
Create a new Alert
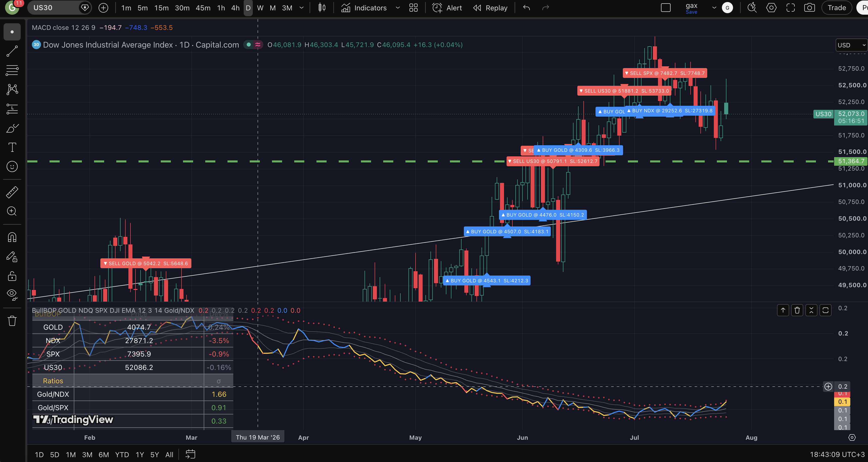(447, 8)
